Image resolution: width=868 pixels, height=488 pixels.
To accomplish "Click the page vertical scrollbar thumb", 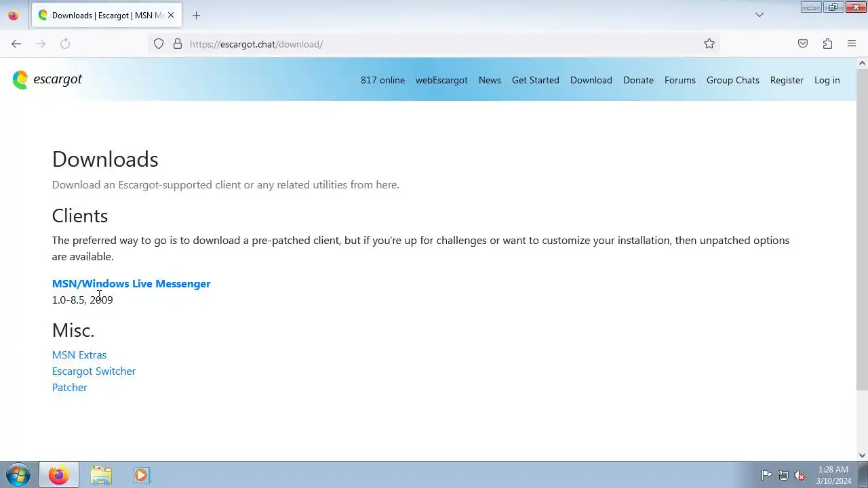I will (x=862, y=229).
